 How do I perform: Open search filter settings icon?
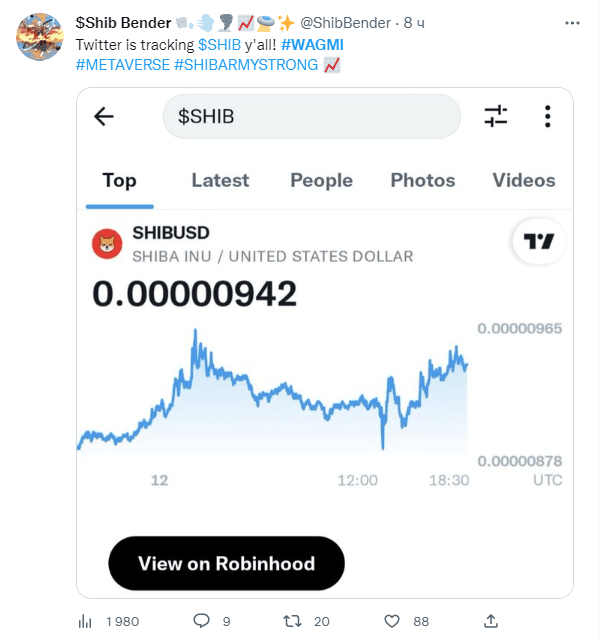tap(496, 117)
